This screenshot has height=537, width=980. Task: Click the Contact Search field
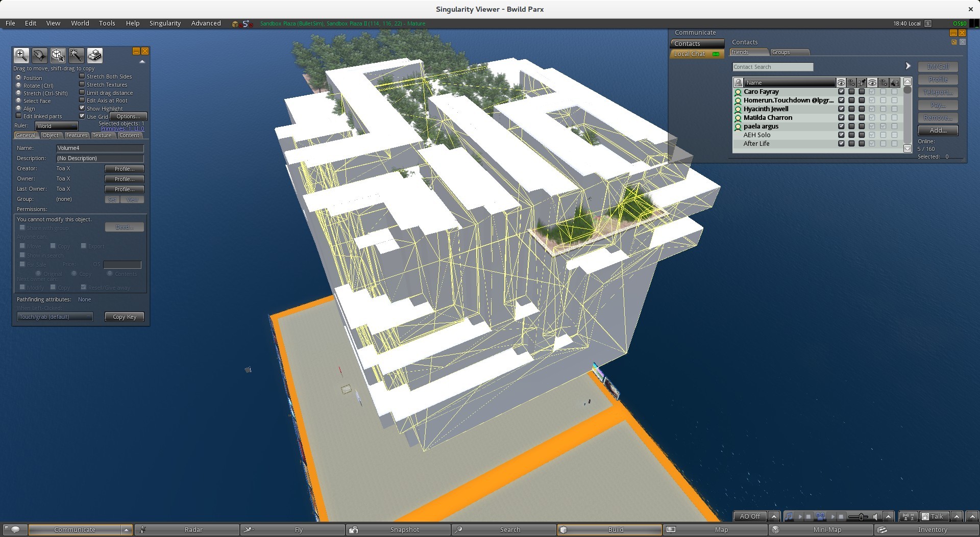[x=773, y=67]
